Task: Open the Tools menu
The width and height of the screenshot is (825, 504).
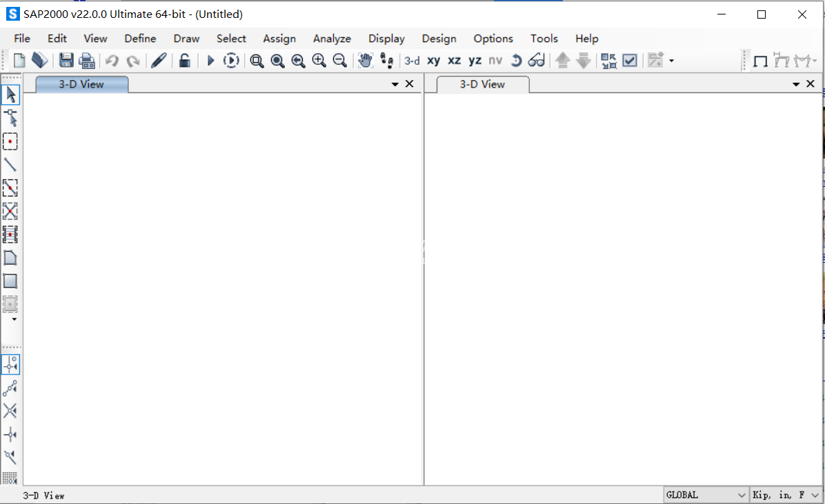Action: click(544, 39)
